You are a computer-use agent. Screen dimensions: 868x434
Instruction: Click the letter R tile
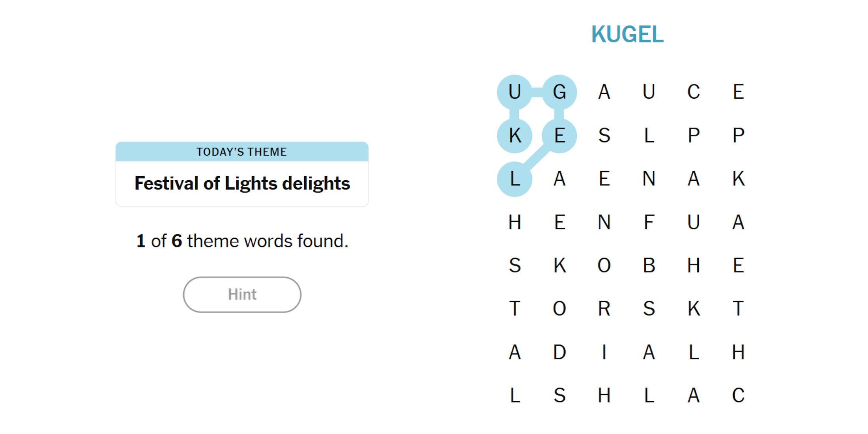pyautogui.click(x=604, y=309)
